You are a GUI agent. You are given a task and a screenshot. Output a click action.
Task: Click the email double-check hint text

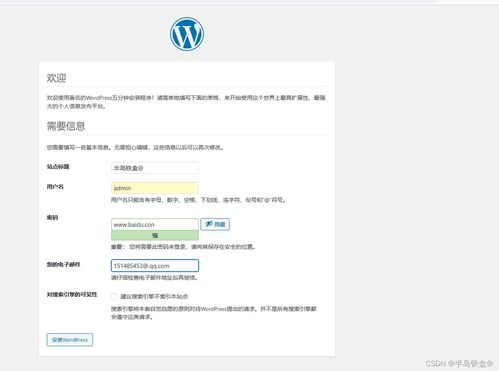[155, 277]
